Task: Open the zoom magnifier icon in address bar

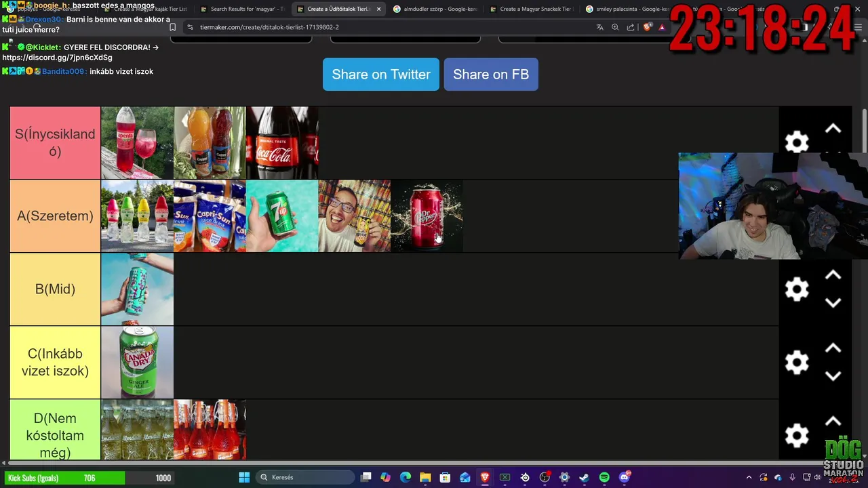Action: pos(615,27)
